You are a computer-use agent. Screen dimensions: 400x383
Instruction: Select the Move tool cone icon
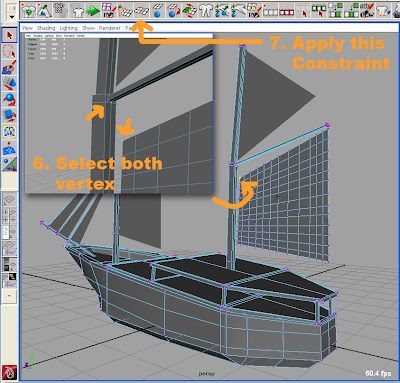9,83
